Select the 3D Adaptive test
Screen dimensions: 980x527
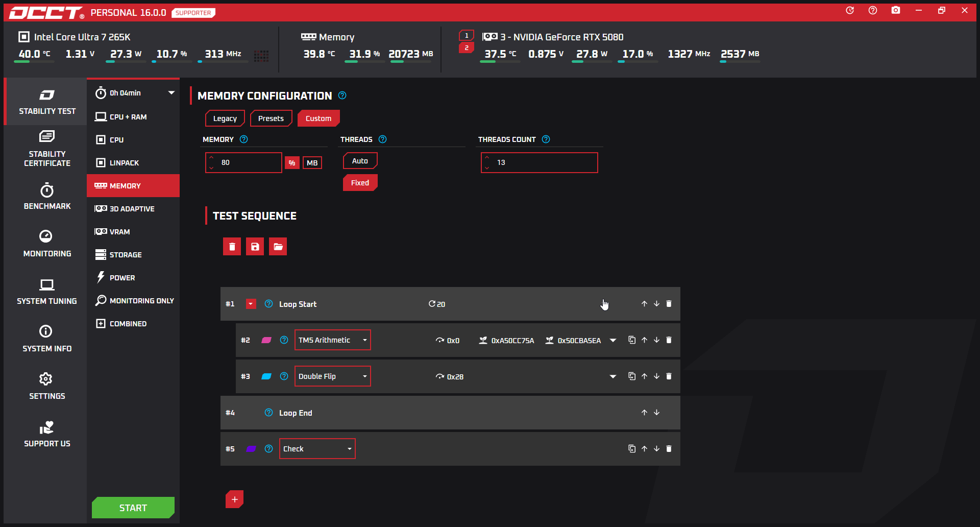point(132,209)
